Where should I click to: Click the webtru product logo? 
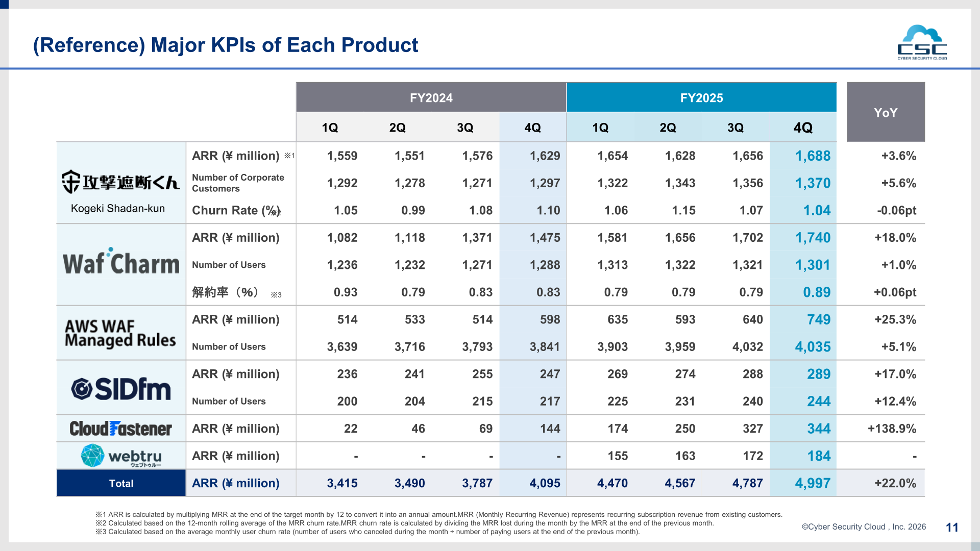click(x=121, y=456)
